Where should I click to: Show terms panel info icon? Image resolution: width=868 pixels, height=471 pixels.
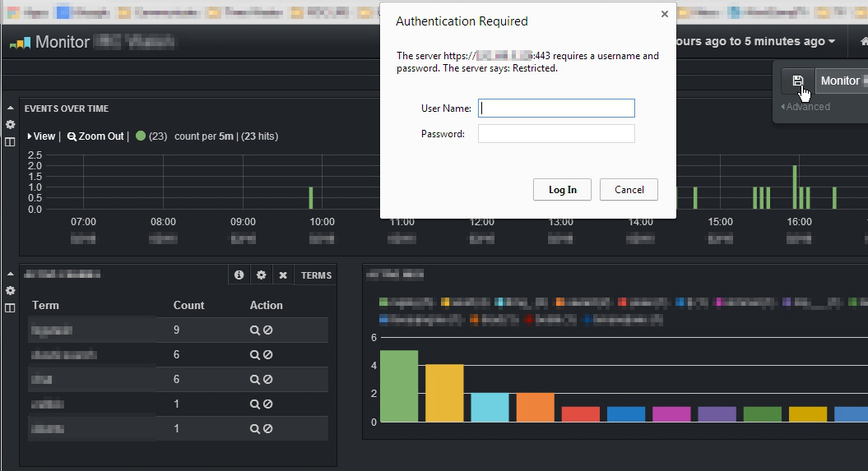pos(239,275)
